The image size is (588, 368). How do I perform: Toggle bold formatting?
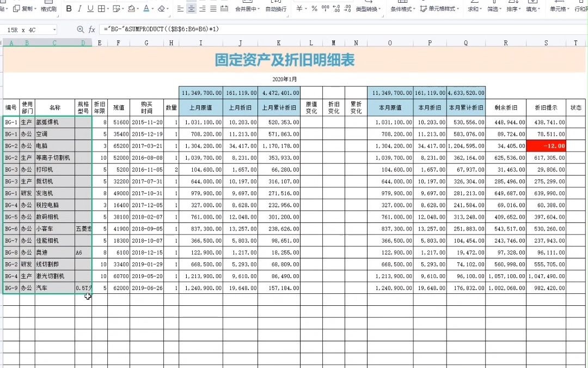point(69,8)
